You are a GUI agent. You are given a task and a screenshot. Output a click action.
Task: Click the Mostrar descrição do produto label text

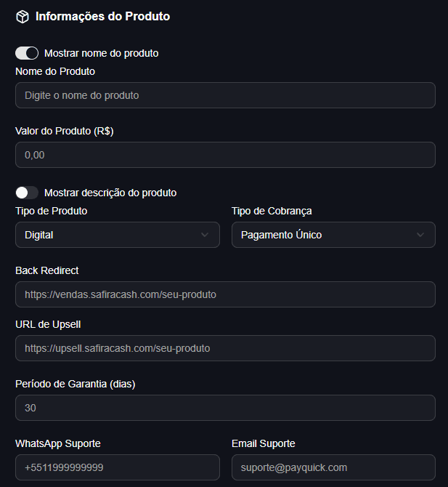click(x=110, y=193)
